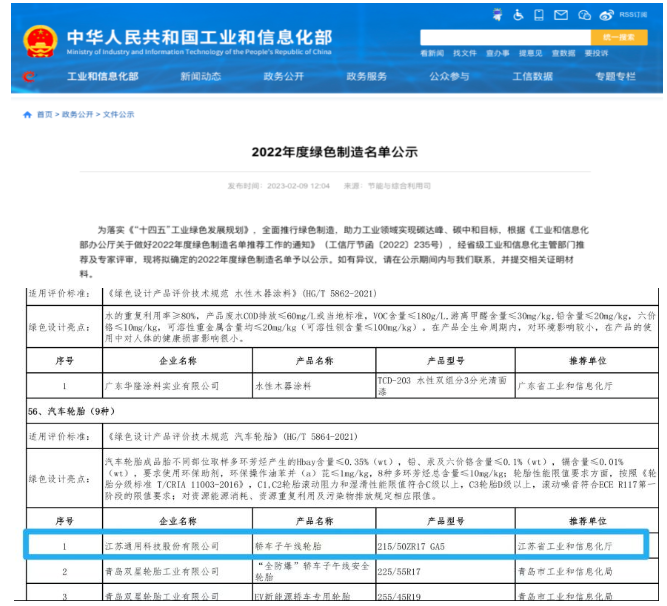The image size is (667, 606).
Task: Focus the site search input box
Action: 505,37
